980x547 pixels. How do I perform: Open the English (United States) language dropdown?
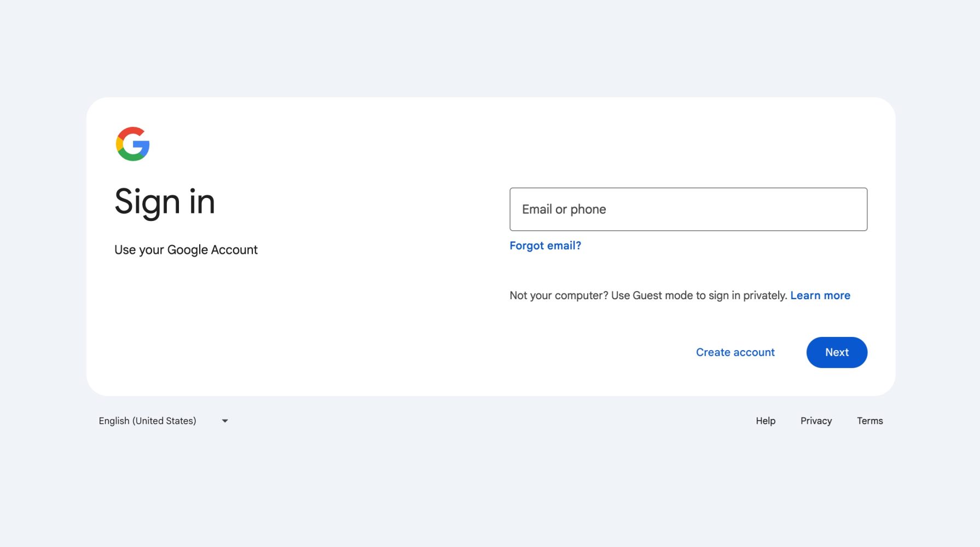coord(163,421)
